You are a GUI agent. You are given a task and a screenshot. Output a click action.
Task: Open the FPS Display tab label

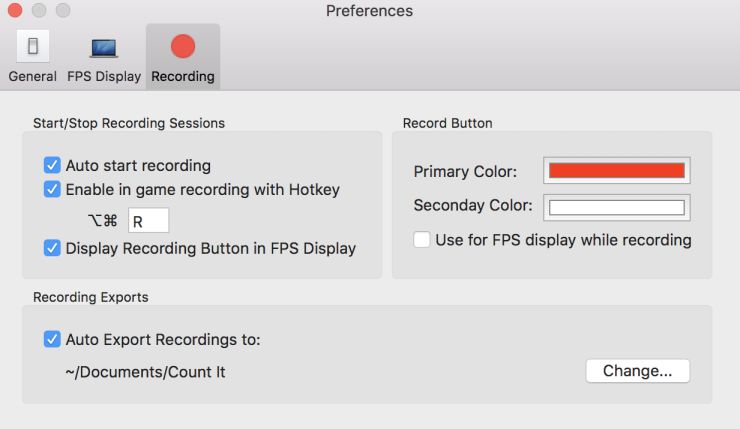(x=104, y=76)
